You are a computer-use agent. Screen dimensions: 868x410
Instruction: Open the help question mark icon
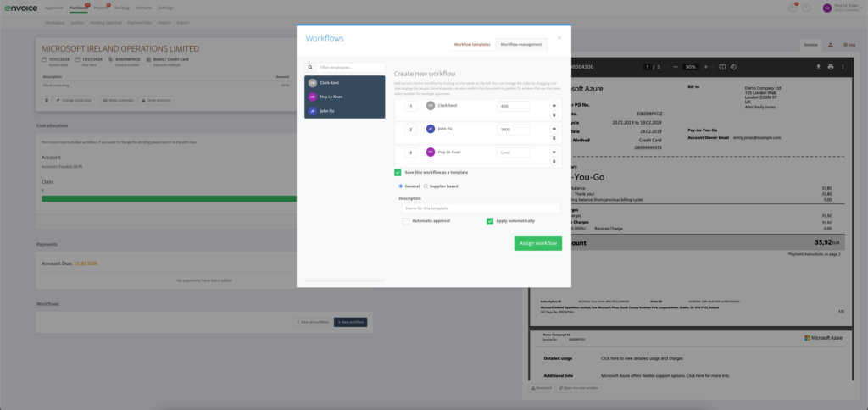(x=806, y=8)
